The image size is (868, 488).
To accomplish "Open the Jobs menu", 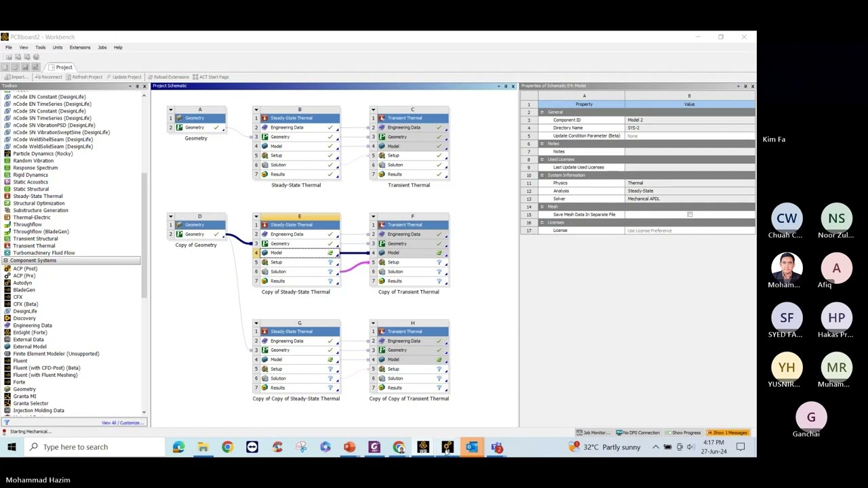I will point(102,47).
